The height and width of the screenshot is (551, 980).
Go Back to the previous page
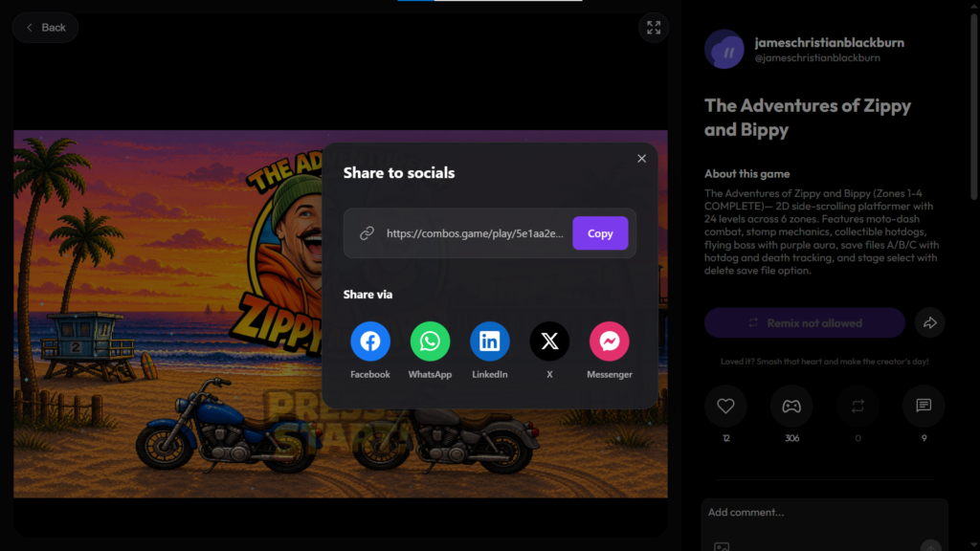tap(45, 28)
